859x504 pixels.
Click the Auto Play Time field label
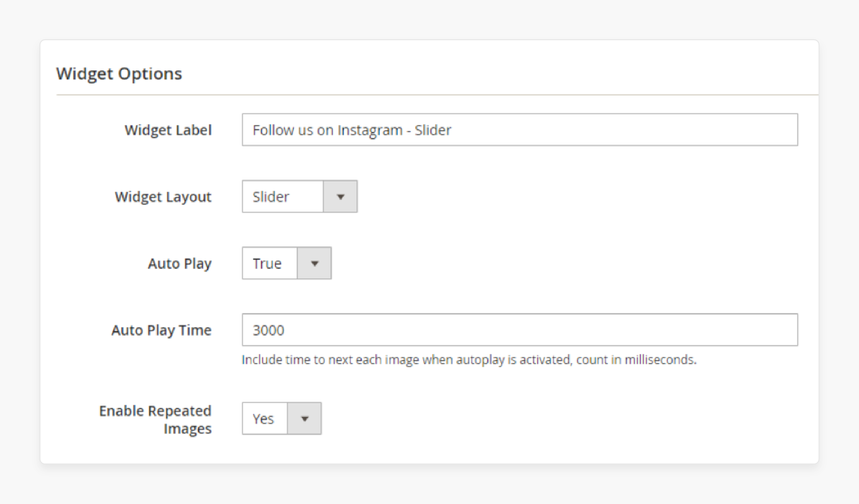(x=161, y=330)
